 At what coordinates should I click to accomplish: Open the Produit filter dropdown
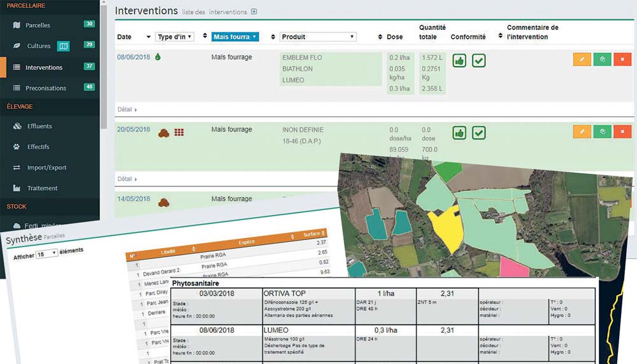pyautogui.click(x=318, y=36)
